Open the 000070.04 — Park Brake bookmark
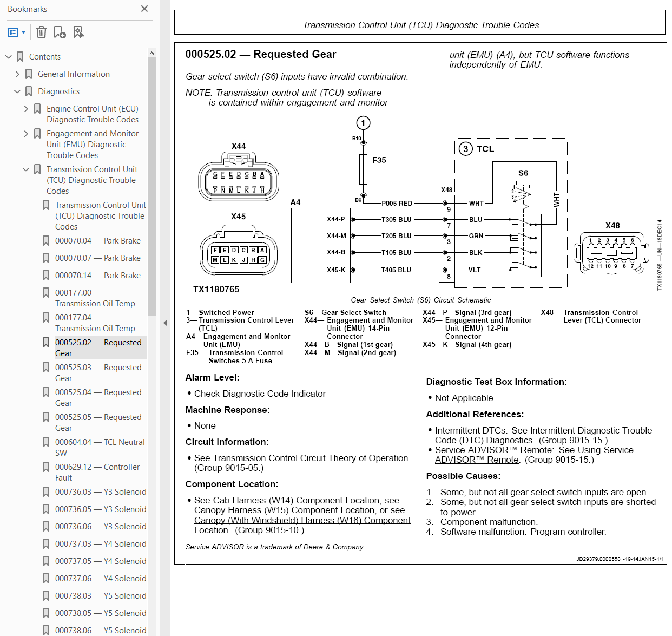This screenshot has height=636, width=672. (x=97, y=241)
